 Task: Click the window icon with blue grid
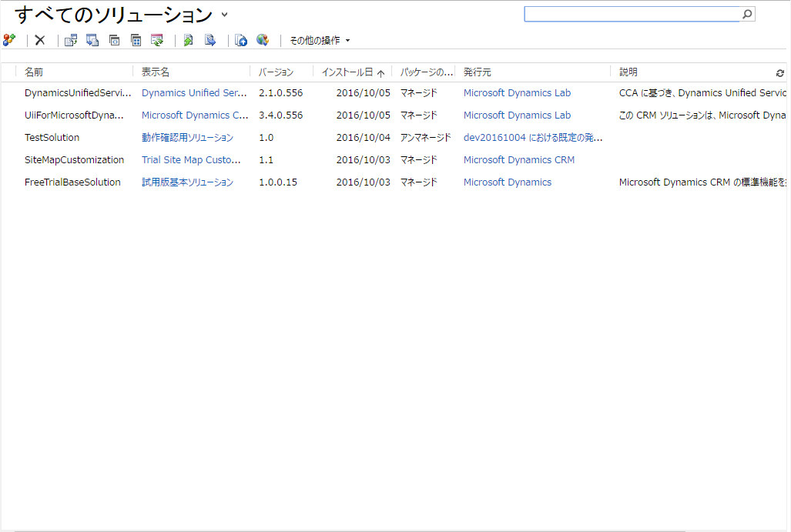136,40
